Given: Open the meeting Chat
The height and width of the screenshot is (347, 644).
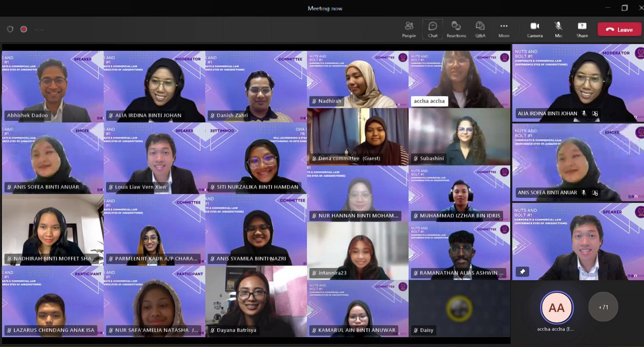Looking at the screenshot, I should pyautogui.click(x=432, y=29).
